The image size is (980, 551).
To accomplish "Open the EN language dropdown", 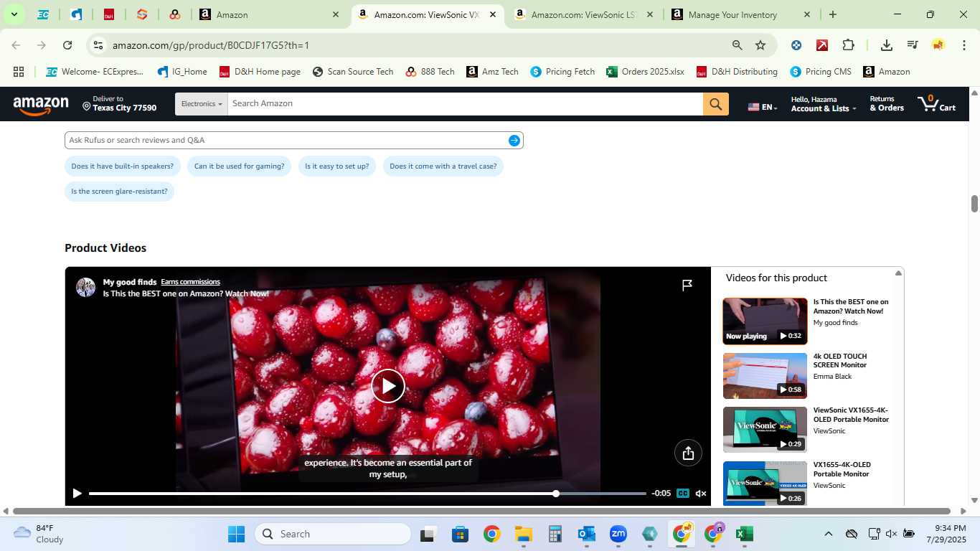I will [763, 107].
